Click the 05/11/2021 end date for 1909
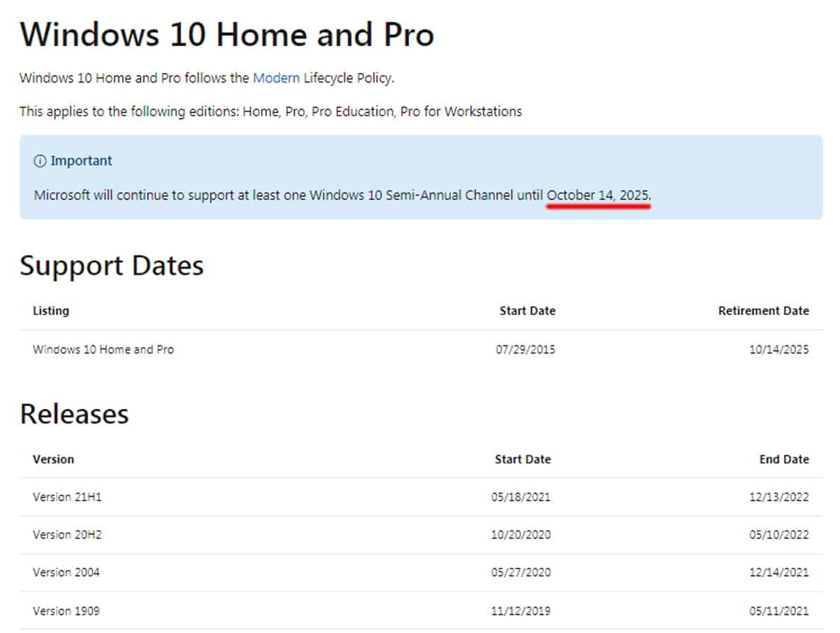Screen dimensions: 840x633 [778, 611]
